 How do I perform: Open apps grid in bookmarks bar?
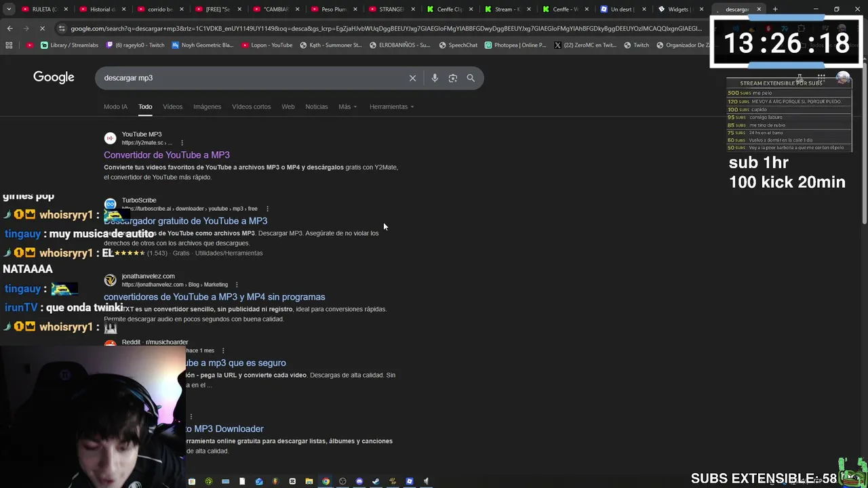point(9,45)
